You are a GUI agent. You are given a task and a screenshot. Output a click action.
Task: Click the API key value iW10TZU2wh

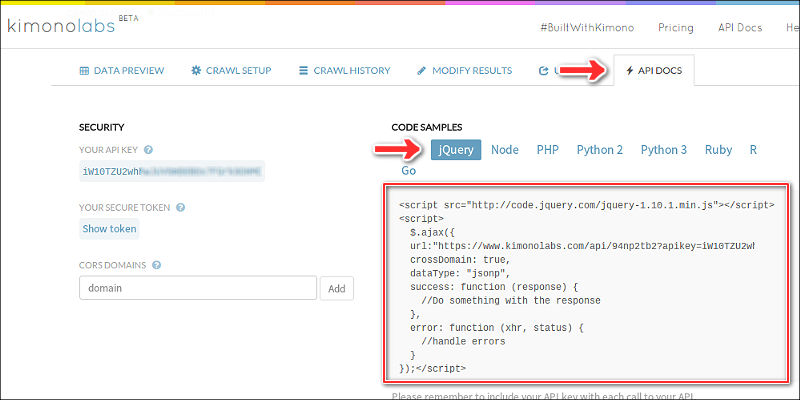(x=172, y=171)
